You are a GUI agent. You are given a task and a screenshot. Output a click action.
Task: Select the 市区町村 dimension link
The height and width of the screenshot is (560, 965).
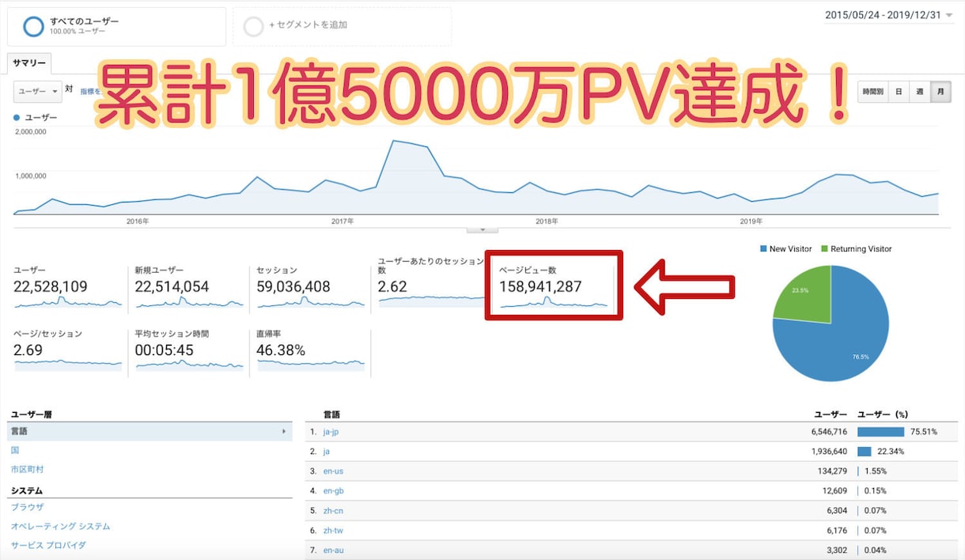[x=26, y=469]
